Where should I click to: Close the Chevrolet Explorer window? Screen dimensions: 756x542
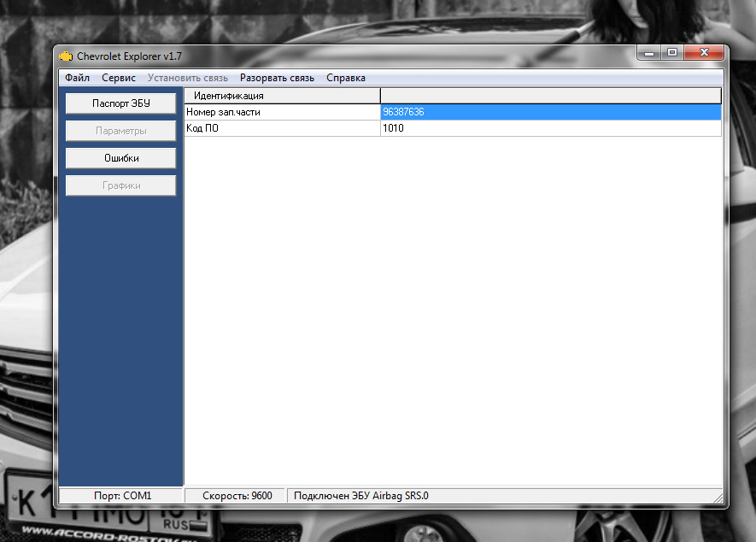(x=704, y=53)
